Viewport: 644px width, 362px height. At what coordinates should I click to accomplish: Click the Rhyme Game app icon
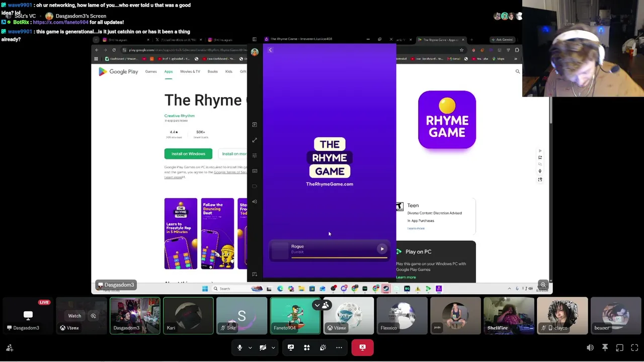tap(447, 120)
